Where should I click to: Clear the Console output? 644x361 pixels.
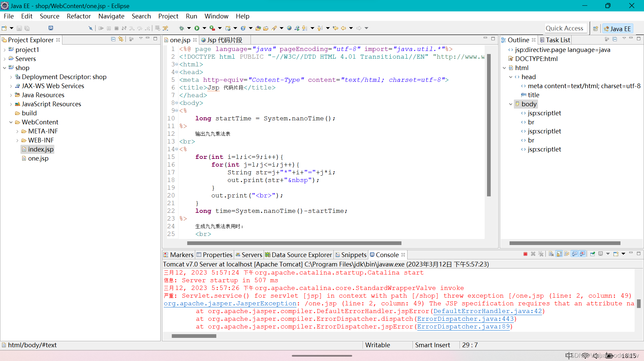click(551, 254)
